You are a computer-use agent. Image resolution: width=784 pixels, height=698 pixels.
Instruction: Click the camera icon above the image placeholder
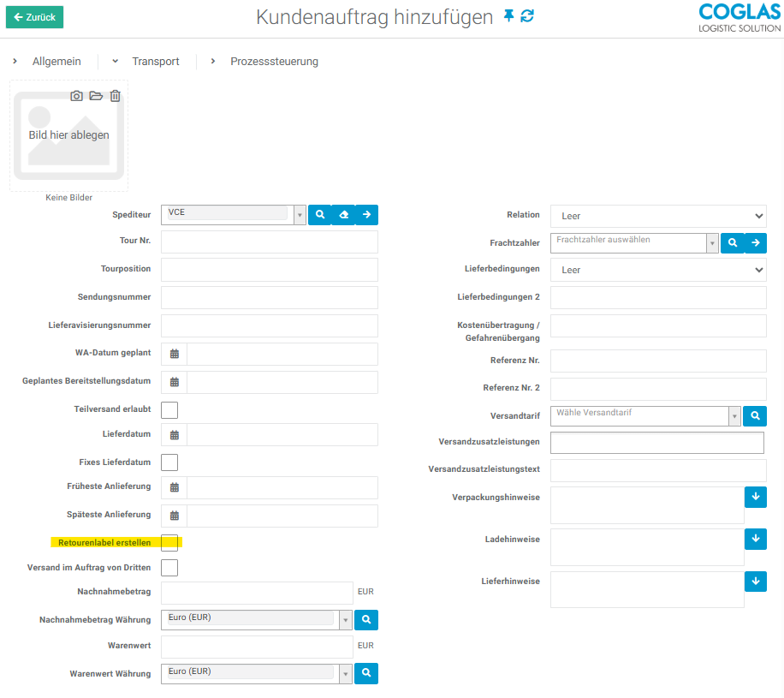click(x=76, y=96)
